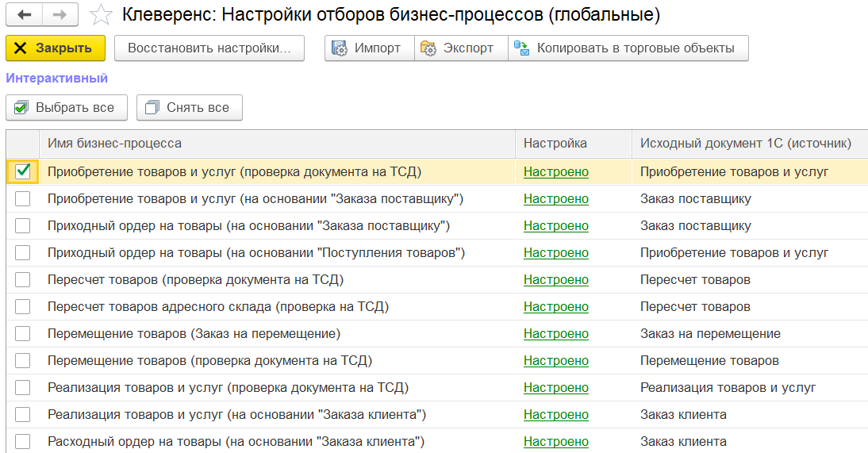Click the Экспорт folder gear icon
This screenshot has width=868, height=453.
[428, 48]
